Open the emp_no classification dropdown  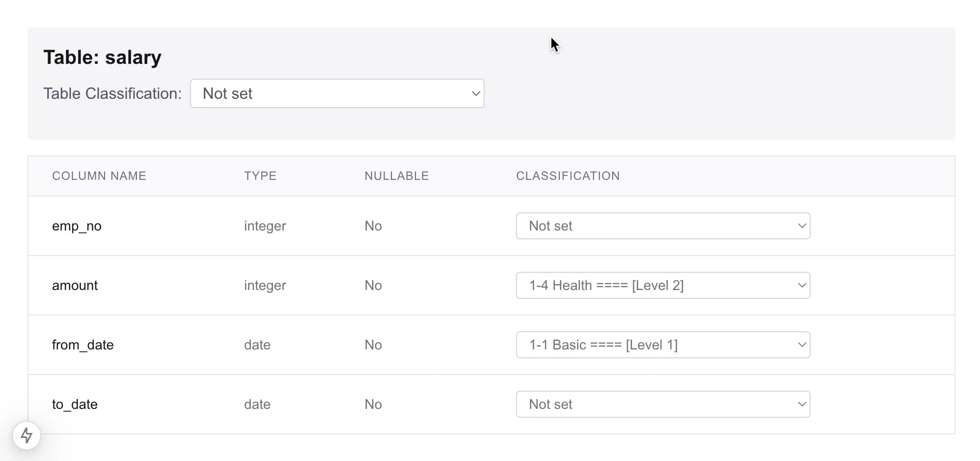663,226
